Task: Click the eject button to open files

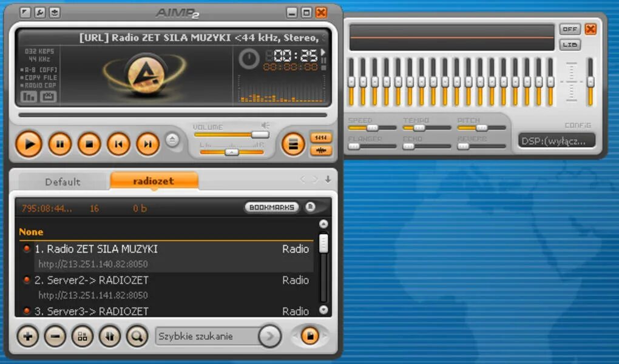Action: [x=172, y=140]
